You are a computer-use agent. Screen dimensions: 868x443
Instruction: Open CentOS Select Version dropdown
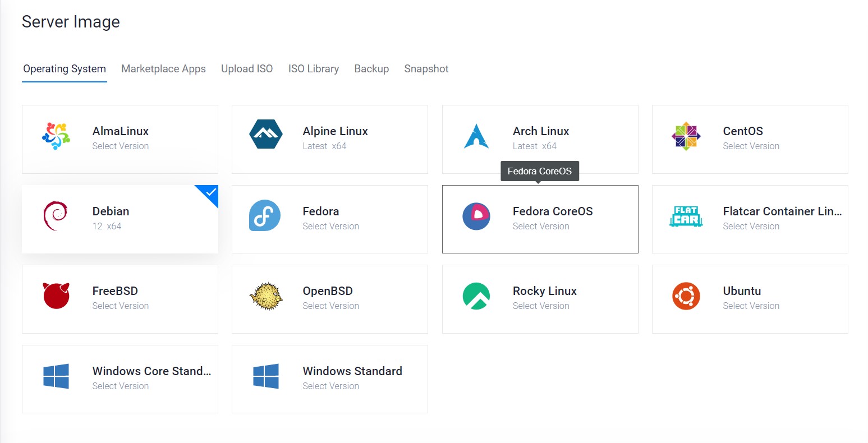(x=751, y=146)
